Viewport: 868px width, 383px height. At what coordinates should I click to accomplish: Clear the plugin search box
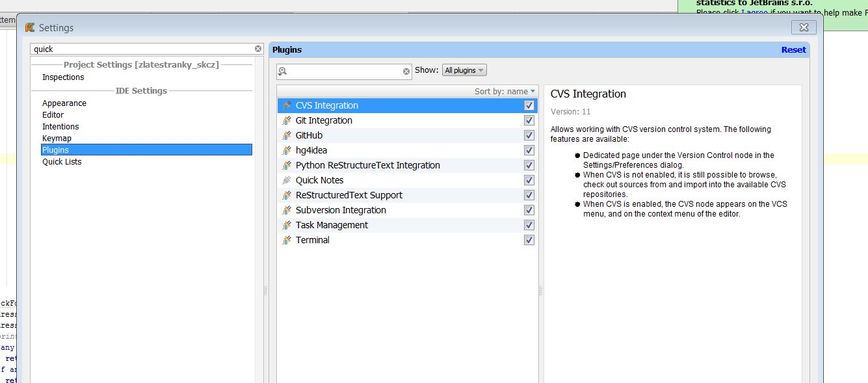click(406, 72)
